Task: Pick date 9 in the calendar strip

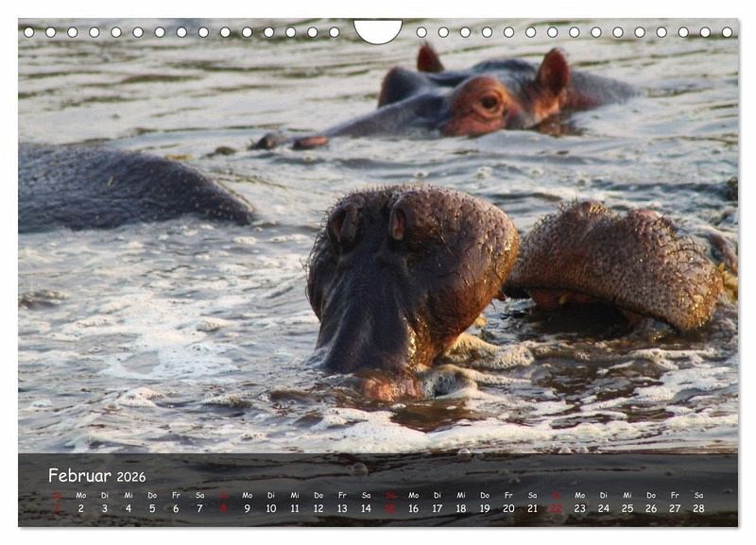Action: pos(247,508)
